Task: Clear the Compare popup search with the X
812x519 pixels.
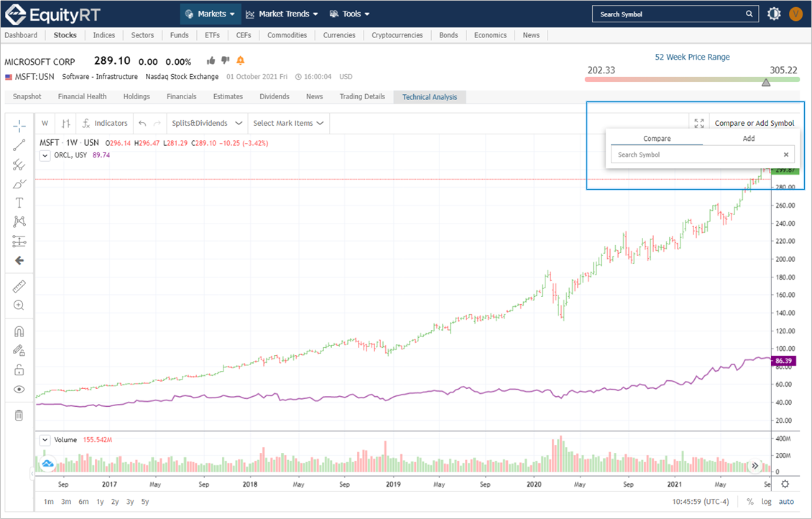Action: (786, 155)
